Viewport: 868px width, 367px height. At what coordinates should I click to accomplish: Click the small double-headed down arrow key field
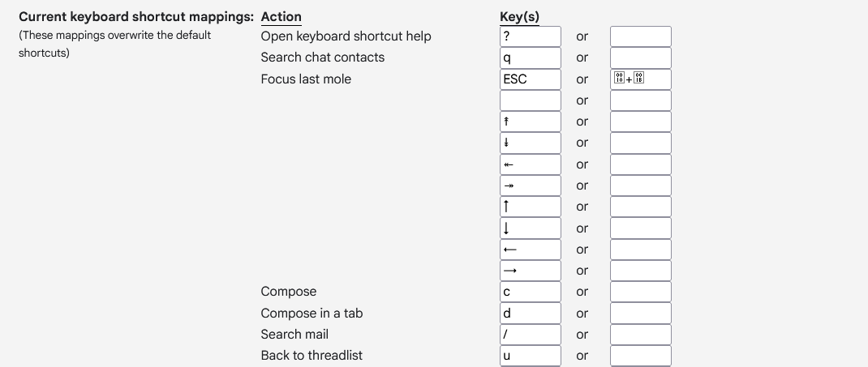coord(531,143)
